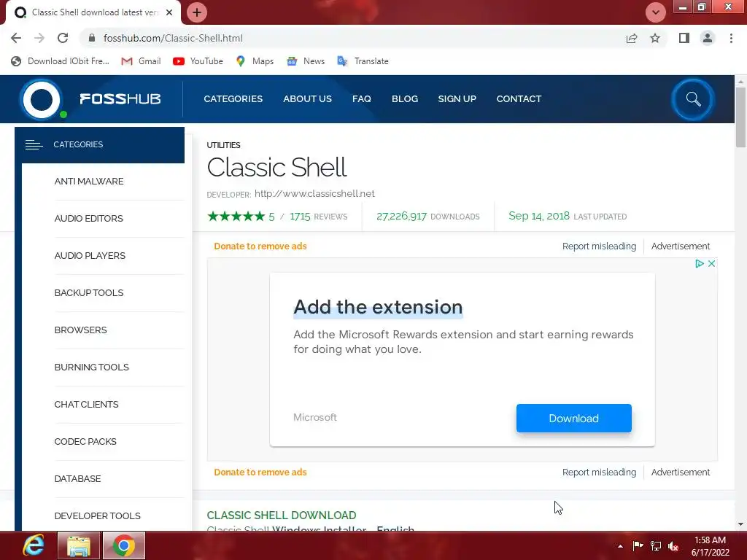747x560 pixels.
Task: Click the address bar URL
Action: [x=173, y=38]
